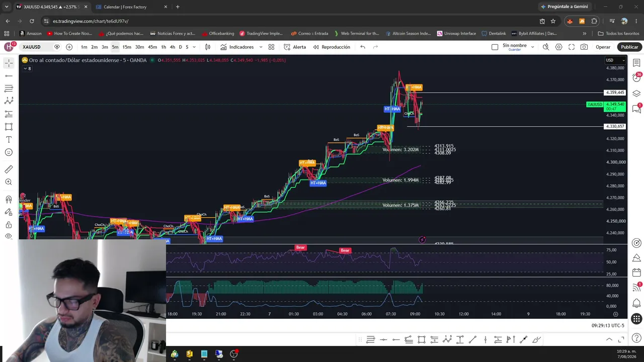This screenshot has width=644, height=362.
Task: Collapse the bottom panel with chevron
Action: pyautogui.click(x=609, y=340)
